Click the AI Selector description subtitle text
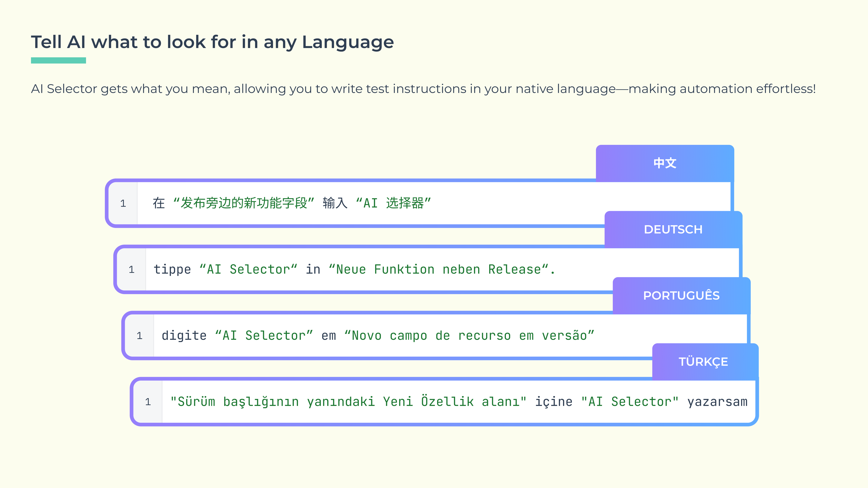Screen dimensions: 868x488 (423, 89)
